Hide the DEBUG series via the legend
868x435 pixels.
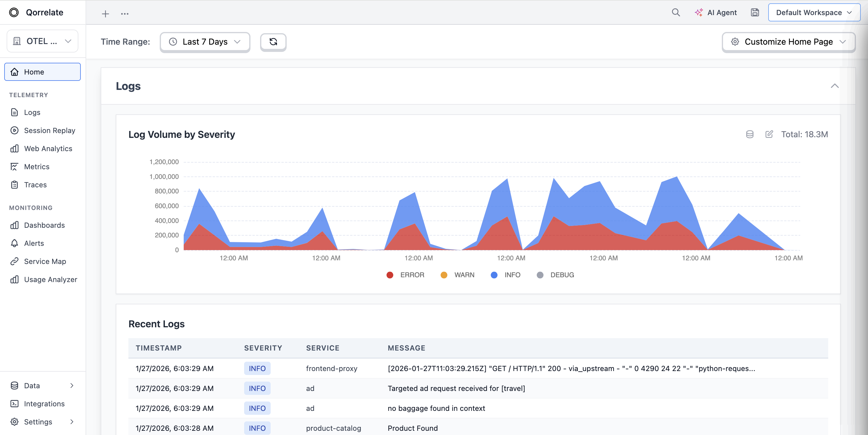tap(555, 275)
